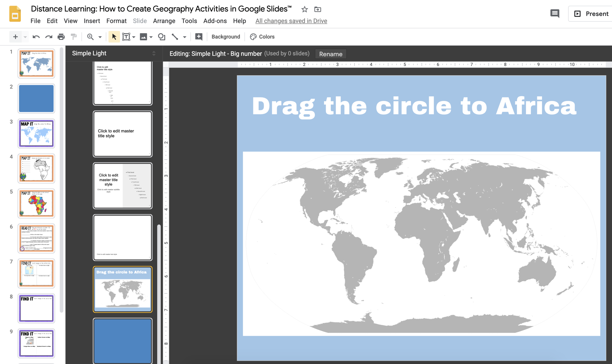612x364 pixels.
Task: Open the move to folder icon
Action: 318,9
